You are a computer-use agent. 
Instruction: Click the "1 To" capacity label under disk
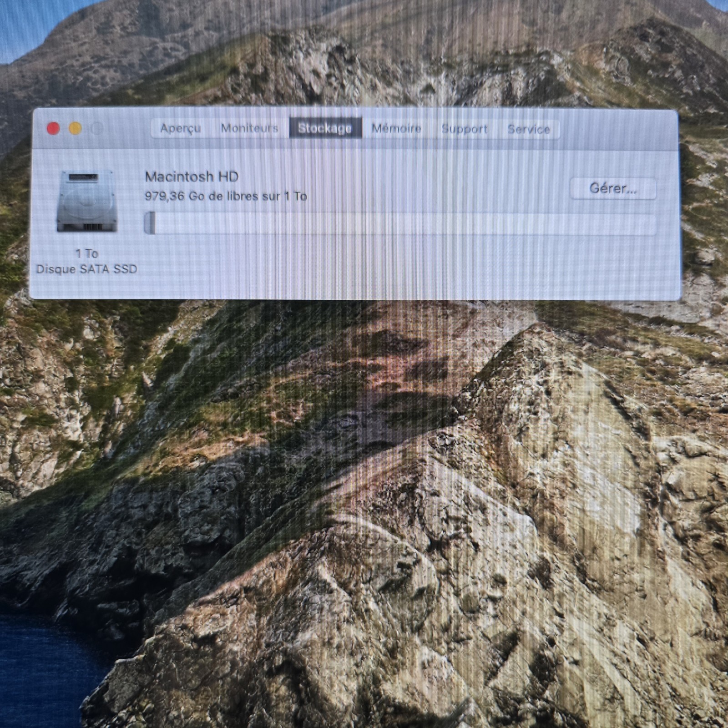86,253
